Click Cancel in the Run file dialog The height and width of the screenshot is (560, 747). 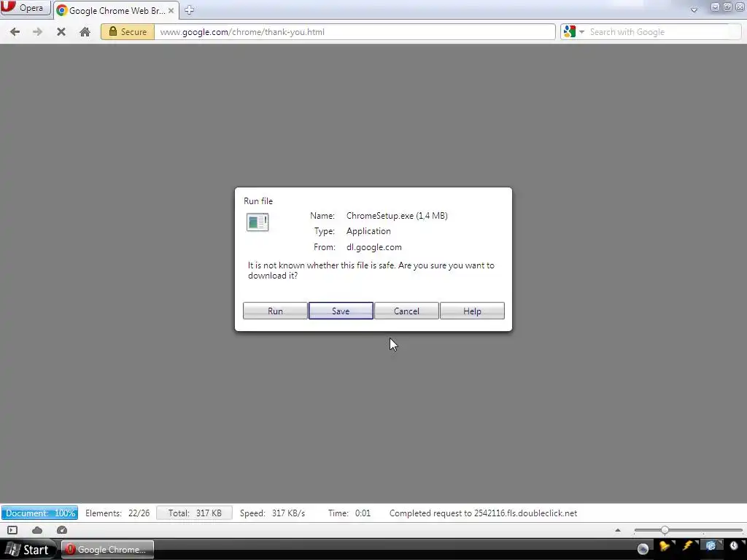pos(406,311)
